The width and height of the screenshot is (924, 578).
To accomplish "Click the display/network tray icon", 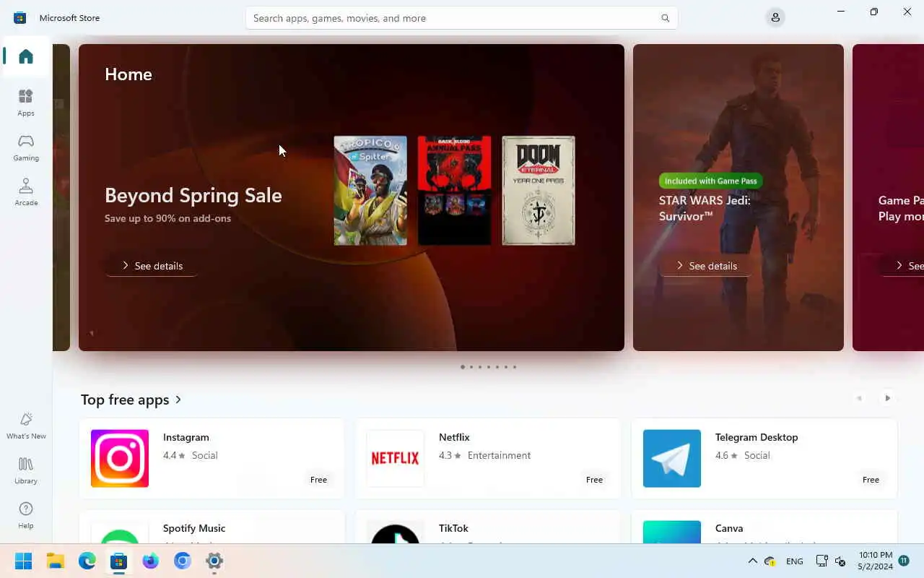I will tap(821, 561).
